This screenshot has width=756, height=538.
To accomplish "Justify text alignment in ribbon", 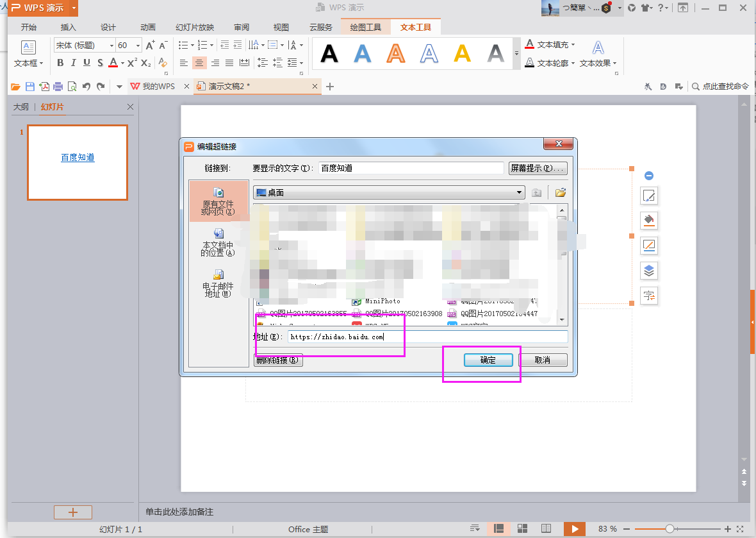I will 229,63.
